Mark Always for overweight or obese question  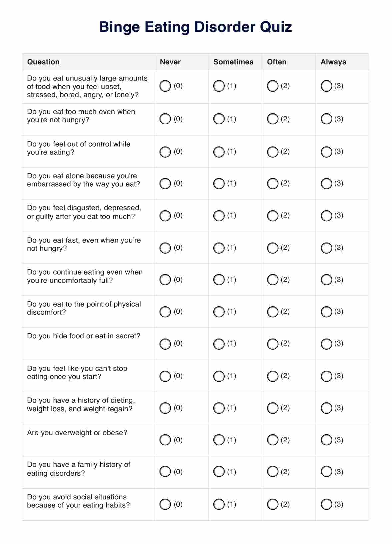click(326, 440)
